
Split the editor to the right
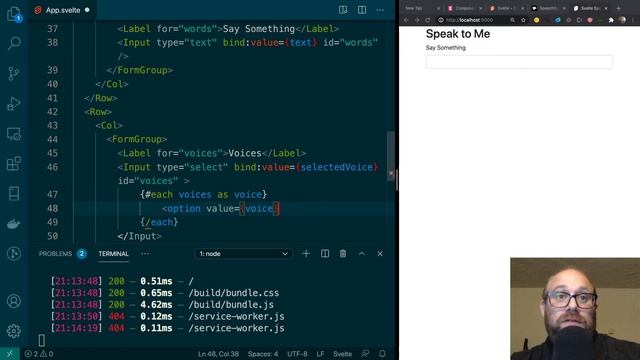tap(362, 10)
